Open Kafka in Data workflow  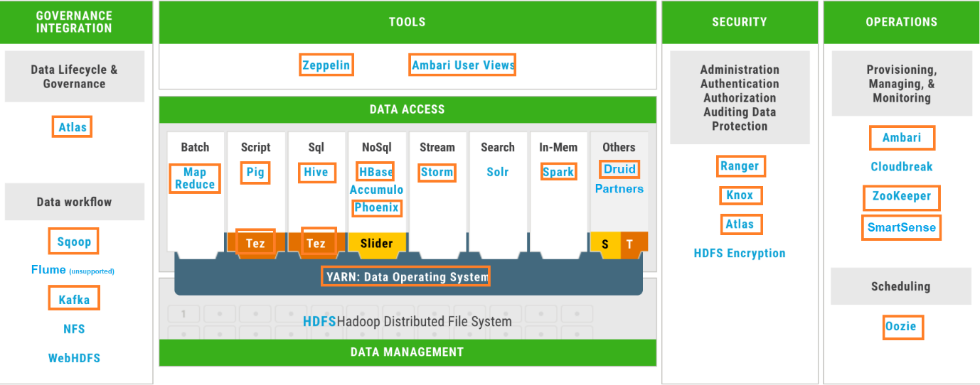(74, 299)
